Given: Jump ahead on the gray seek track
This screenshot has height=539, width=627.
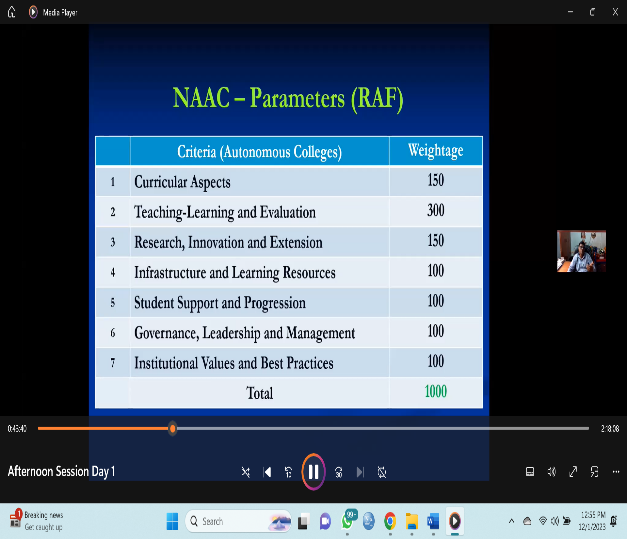Looking at the screenshot, I should click(x=383, y=428).
